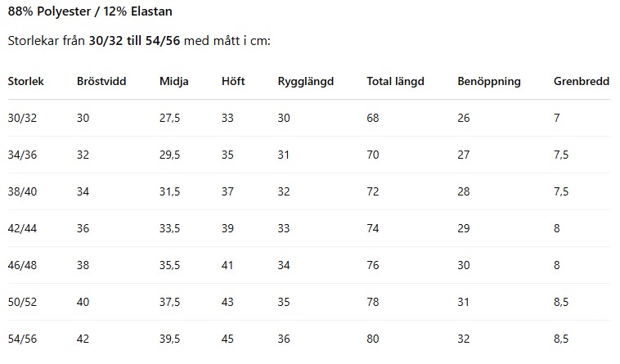Select the Rygglängd column header
This screenshot has width=620, height=364.
tap(305, 82)
